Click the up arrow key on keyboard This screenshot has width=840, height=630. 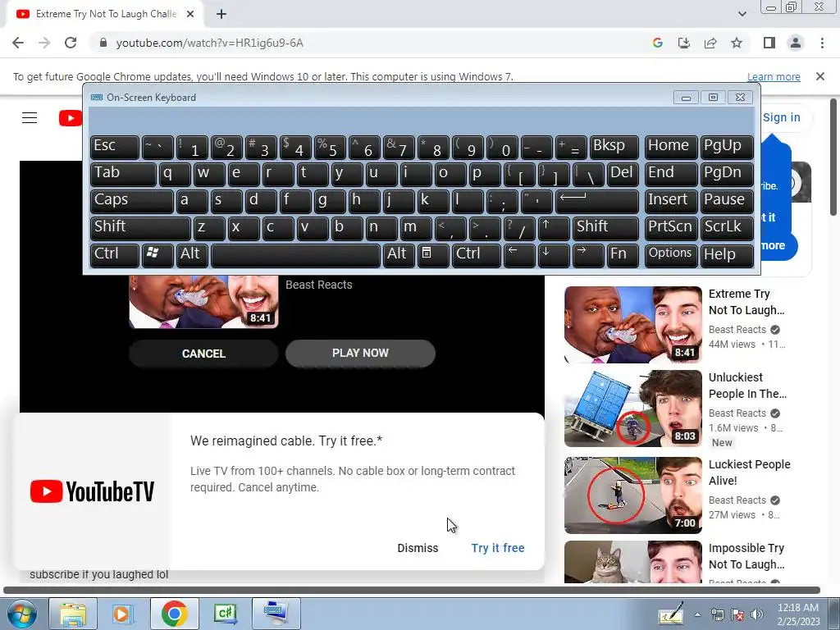click(554, 228)
